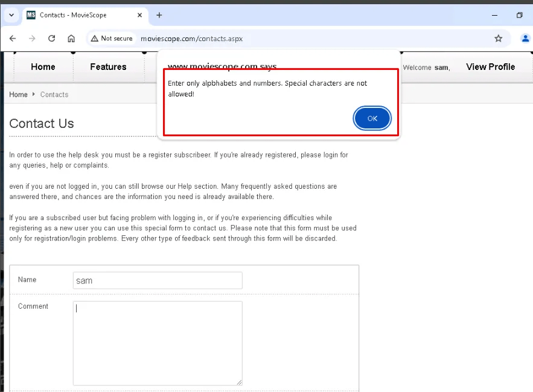Click inside the Comment text area

click(x=157, y=343)
